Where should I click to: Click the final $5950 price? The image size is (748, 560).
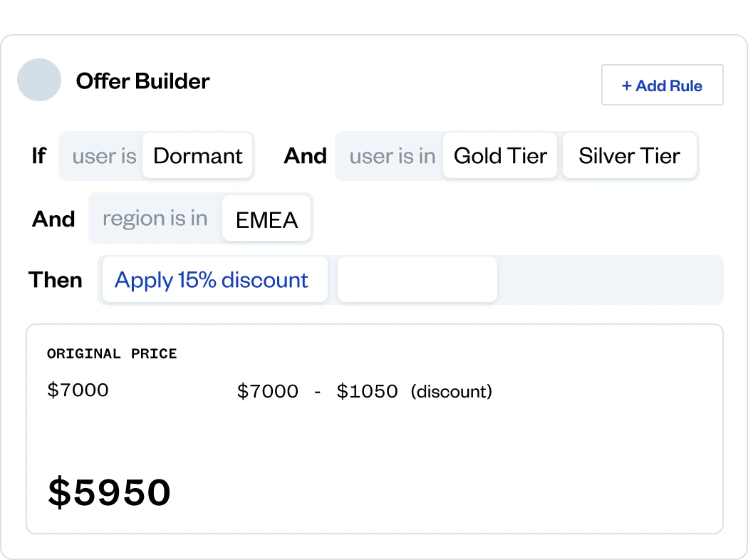pyautogui.click(x=109, y=492)
